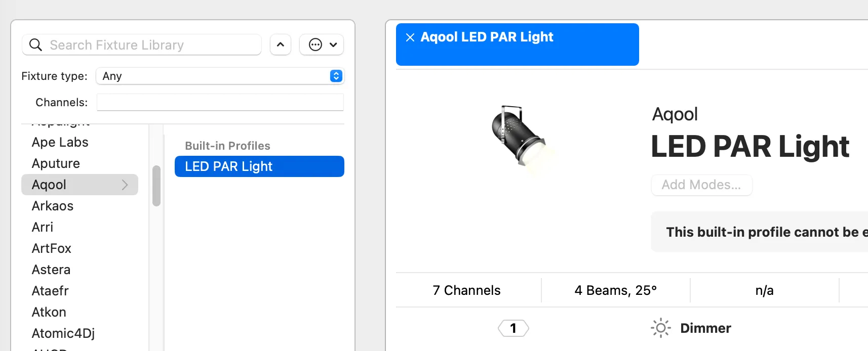Type in the Search Fixture Library field
This screenshot has width=868, height=351.
[x=152, y=45]
